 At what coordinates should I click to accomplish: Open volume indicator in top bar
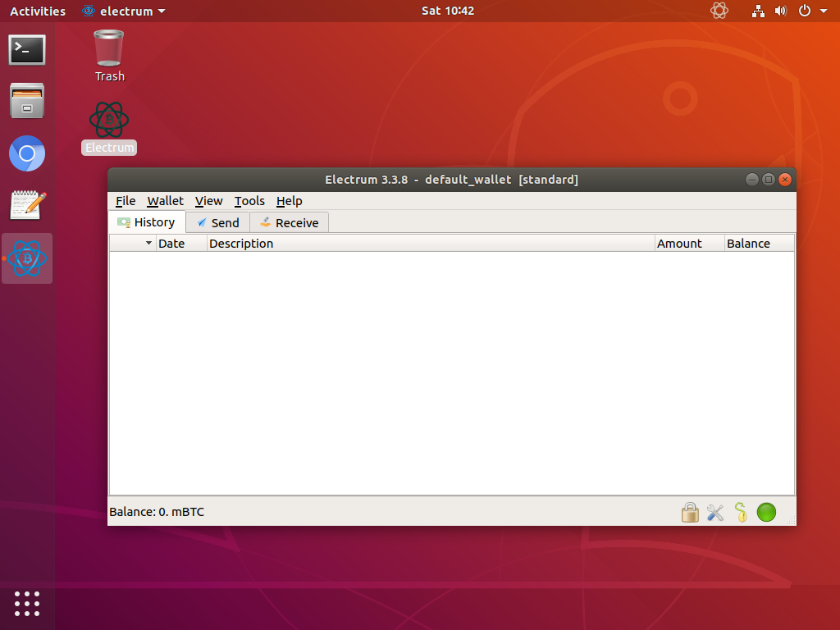coord(781,11)
